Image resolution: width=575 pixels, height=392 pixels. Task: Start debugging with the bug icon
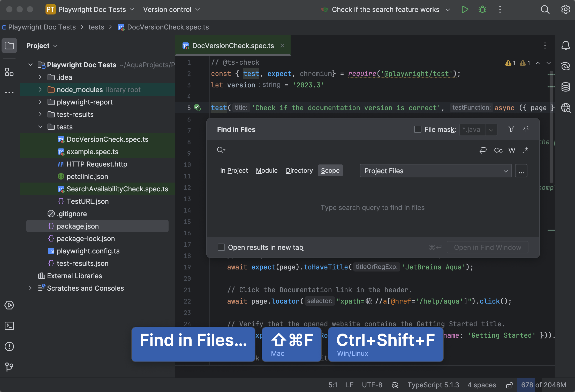tap(482, 10)
